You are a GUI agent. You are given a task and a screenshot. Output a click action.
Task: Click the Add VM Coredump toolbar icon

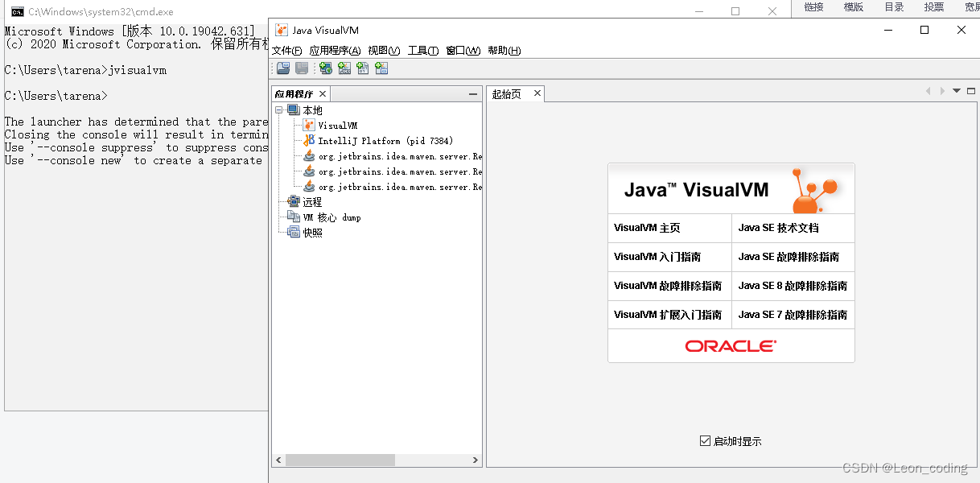[363, 68]
